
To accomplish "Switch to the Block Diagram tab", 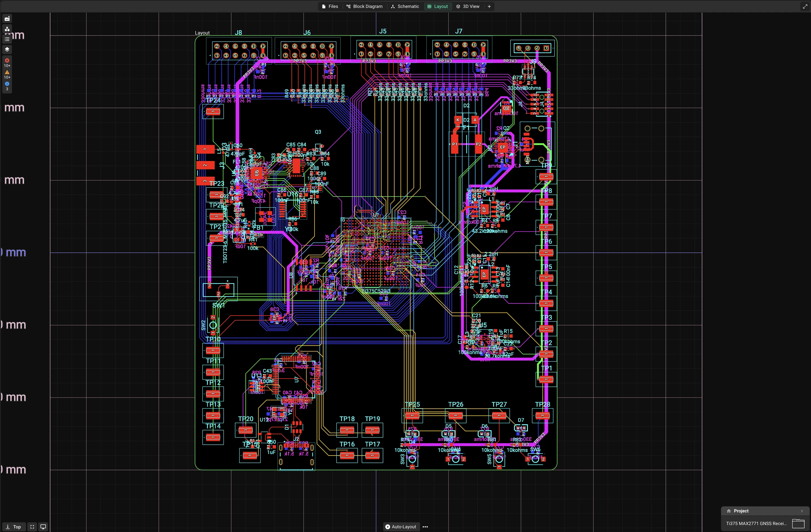I will tap(364, 6).
